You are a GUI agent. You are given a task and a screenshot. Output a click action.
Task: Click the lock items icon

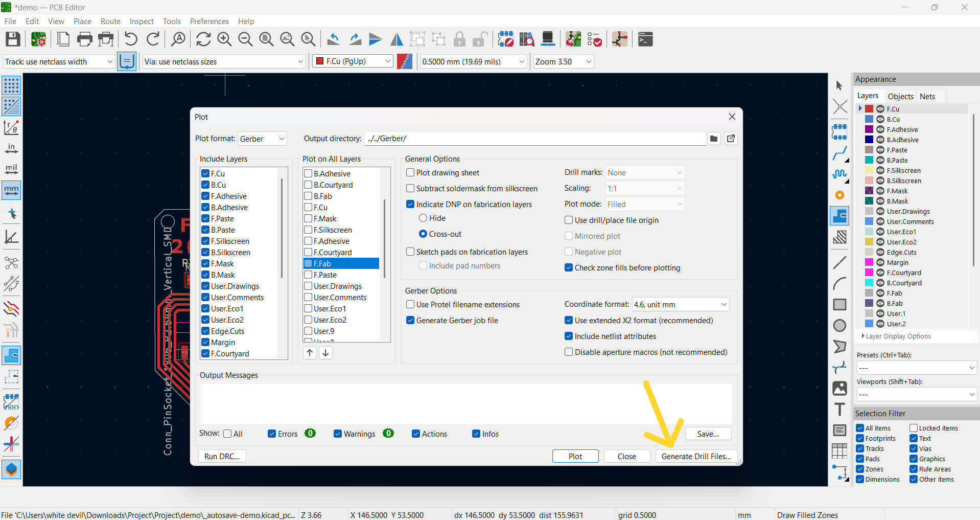(x=459, y=39)
